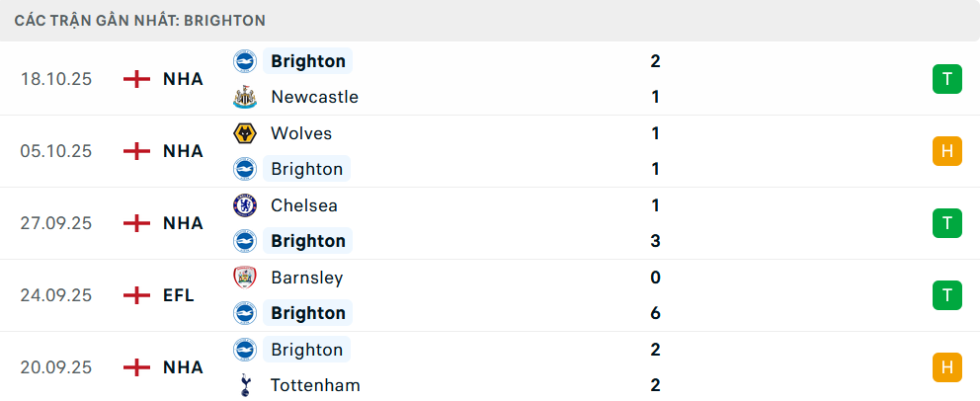
Task: Open the Newcastle team link
Action: (x=314, y=97)
